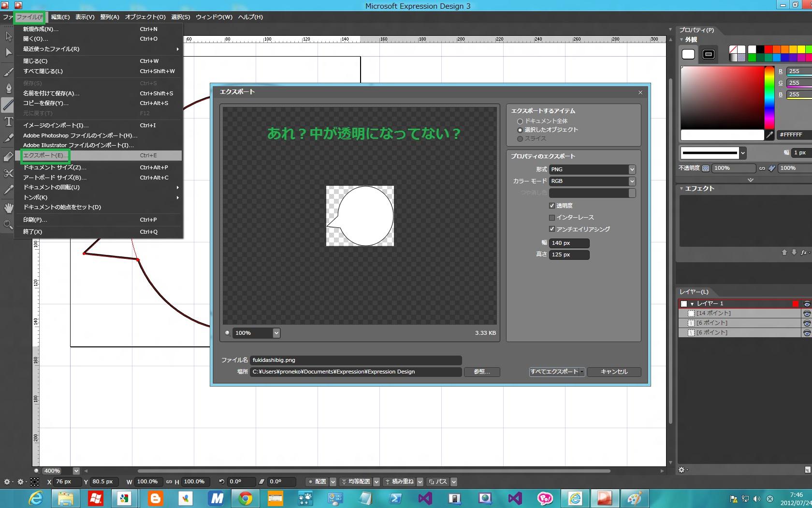Open the export preview 100% zoom dropdown
This screenshot has width=812, height=508.
point(276,333)
